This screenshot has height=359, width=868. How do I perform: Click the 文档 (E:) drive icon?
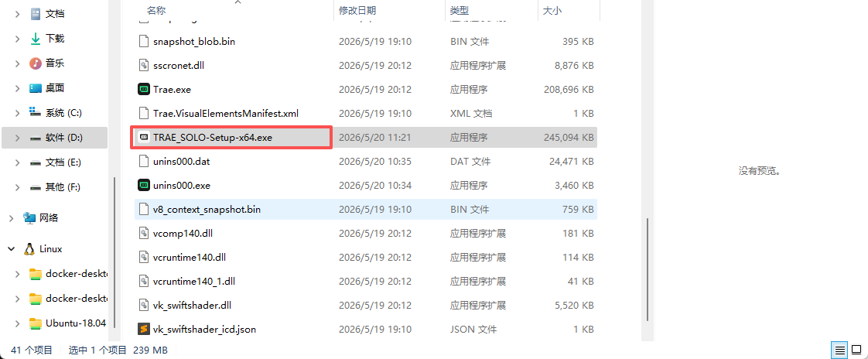click(x=36, y=162)
